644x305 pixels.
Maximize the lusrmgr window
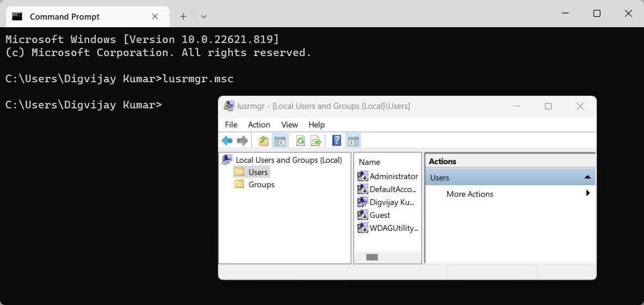click(548, 106)
